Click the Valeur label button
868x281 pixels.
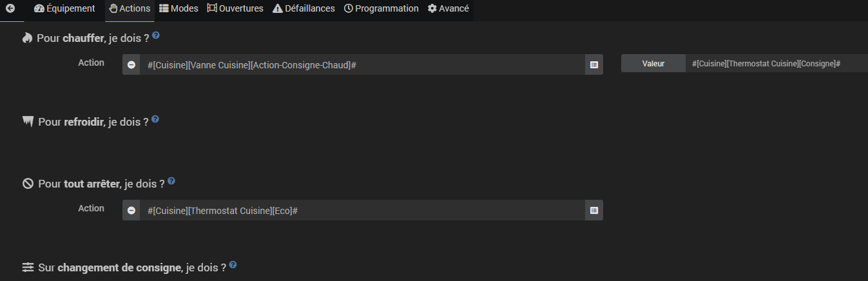pos(653,63)
